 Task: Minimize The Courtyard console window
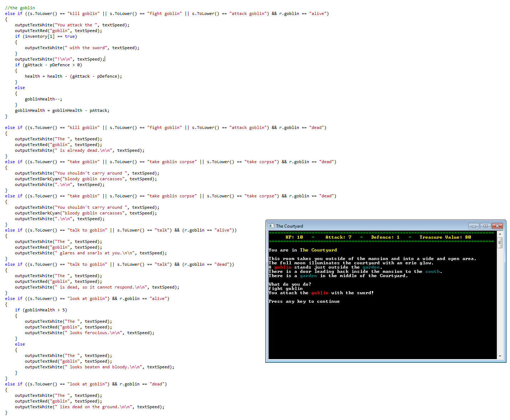coord(474,226)
